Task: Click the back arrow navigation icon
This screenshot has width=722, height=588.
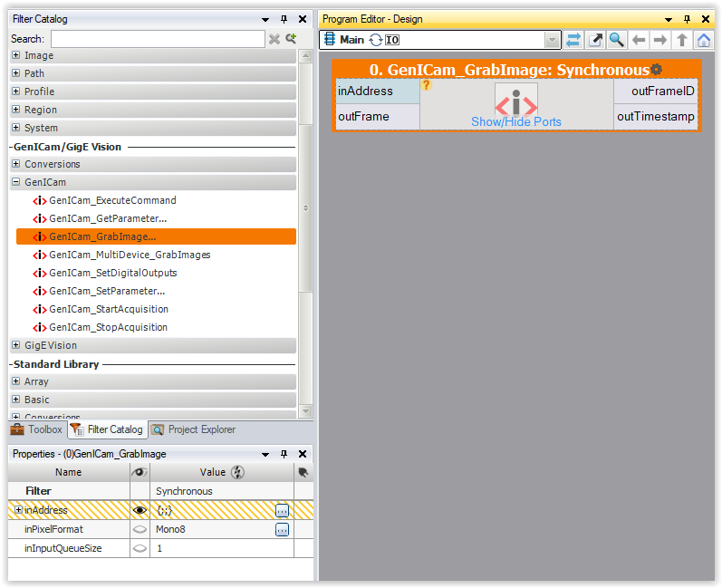Action: (x=639, y=40)
